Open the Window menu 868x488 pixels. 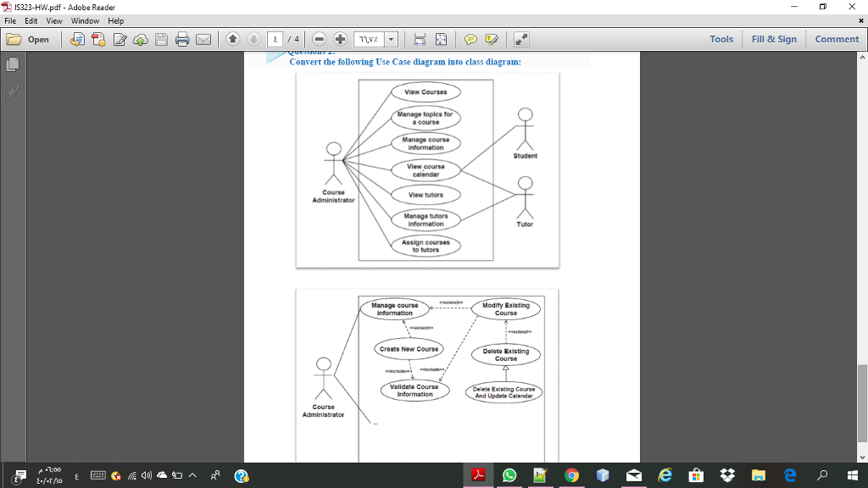click(x=85, y=21)
